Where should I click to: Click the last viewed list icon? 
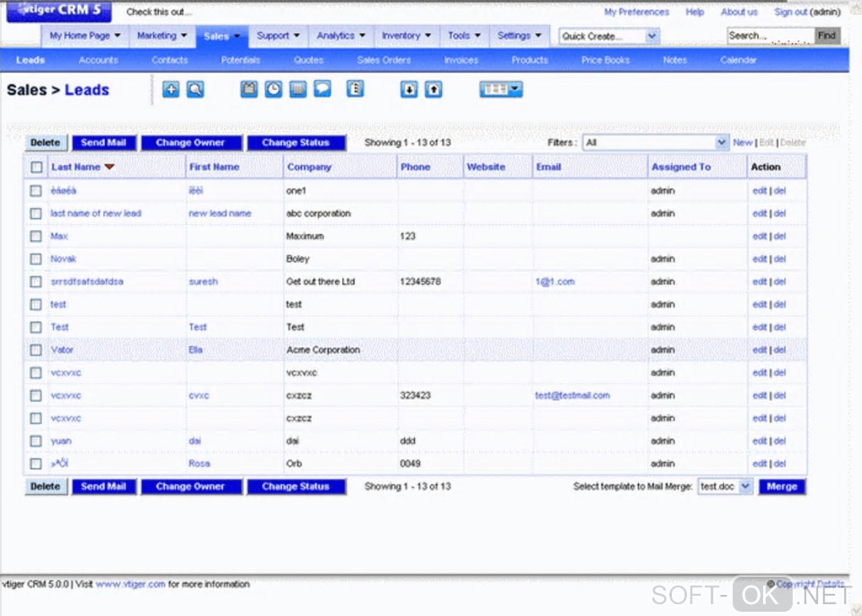coord(355,89)
